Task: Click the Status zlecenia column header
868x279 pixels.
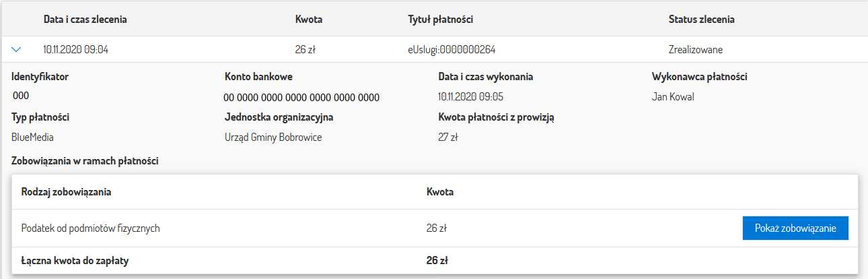Action: pyautogui.click(x=701, y=20)
